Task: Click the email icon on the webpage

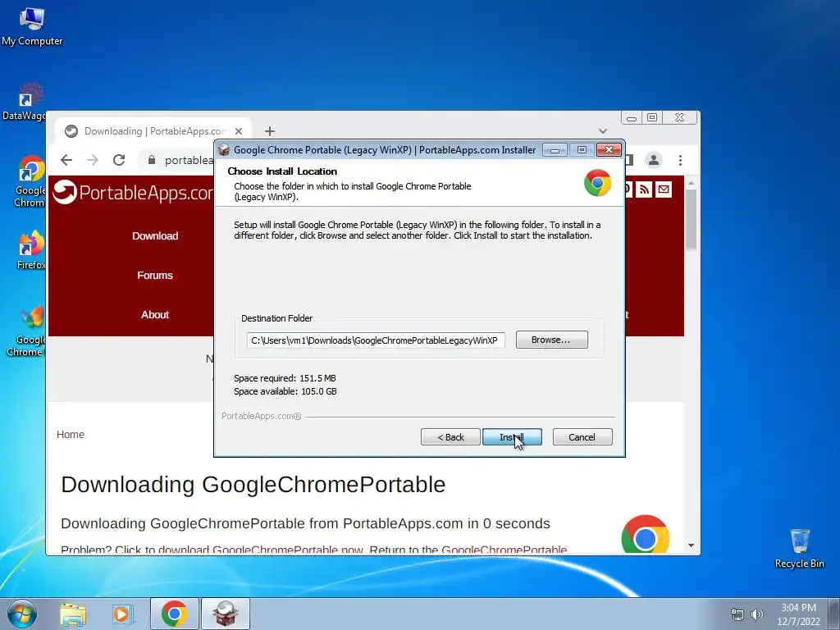Action: coord(663,189)
